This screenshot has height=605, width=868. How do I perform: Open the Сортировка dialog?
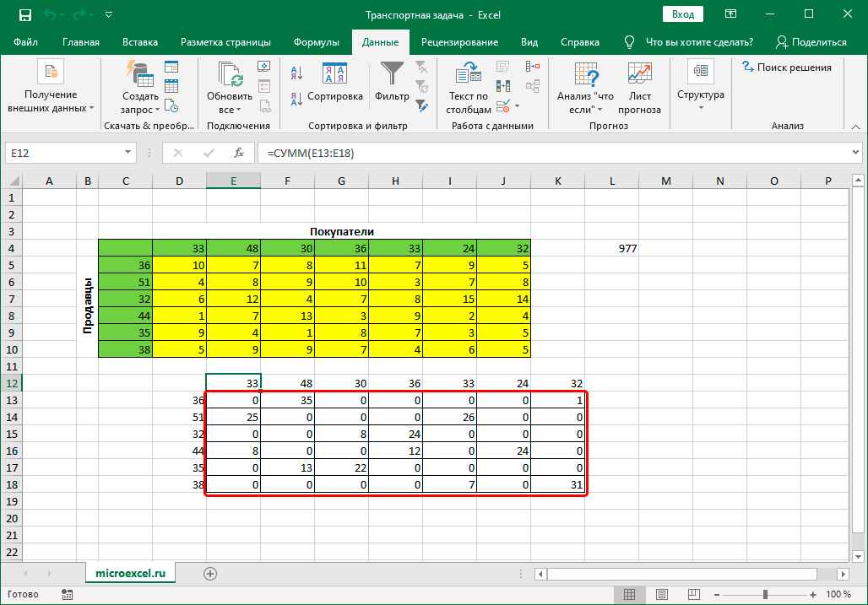point(335,82)
